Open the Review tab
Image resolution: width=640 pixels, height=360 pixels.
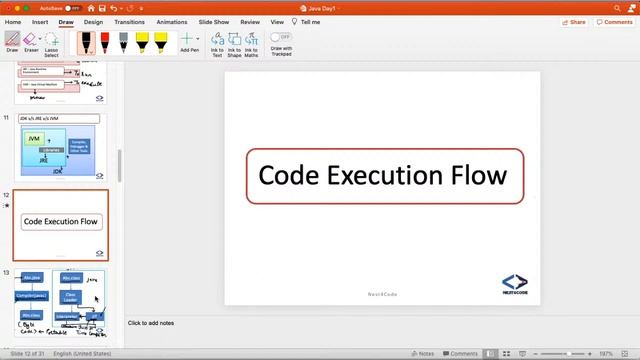(x=250, y=22)
